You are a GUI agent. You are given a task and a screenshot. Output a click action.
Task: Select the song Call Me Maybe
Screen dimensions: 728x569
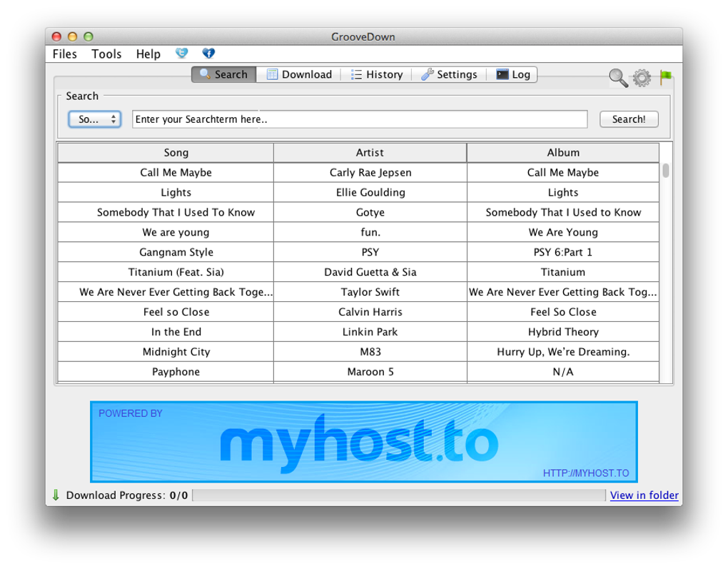(x=166, y=172)
